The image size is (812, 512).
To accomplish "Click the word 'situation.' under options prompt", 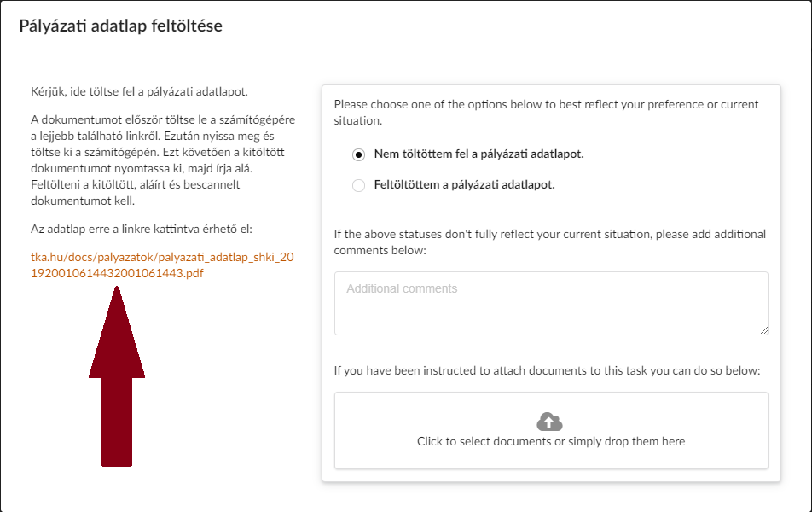I will tap(358, 120).
